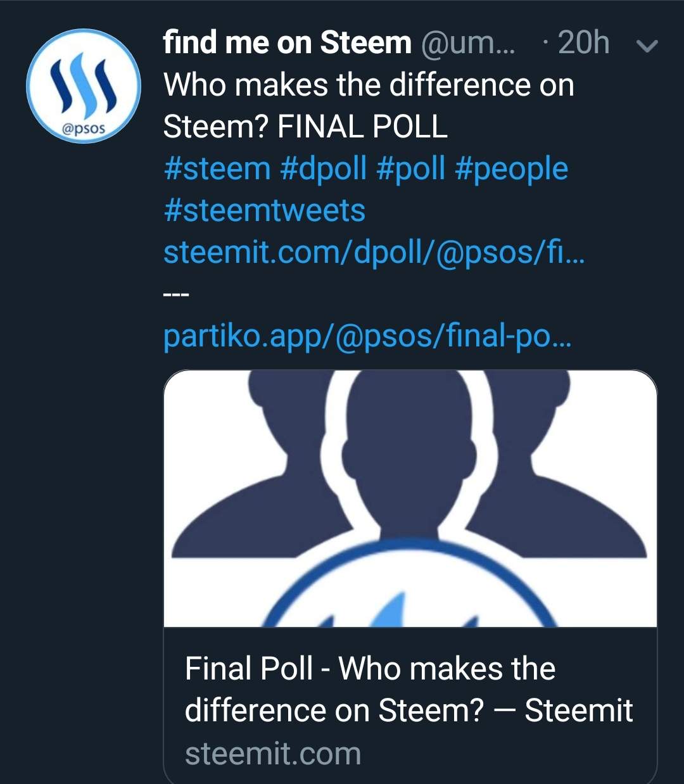The image size is (684, 784).
Task: Open the #dpoll hashtag
Action: point(323,169)
